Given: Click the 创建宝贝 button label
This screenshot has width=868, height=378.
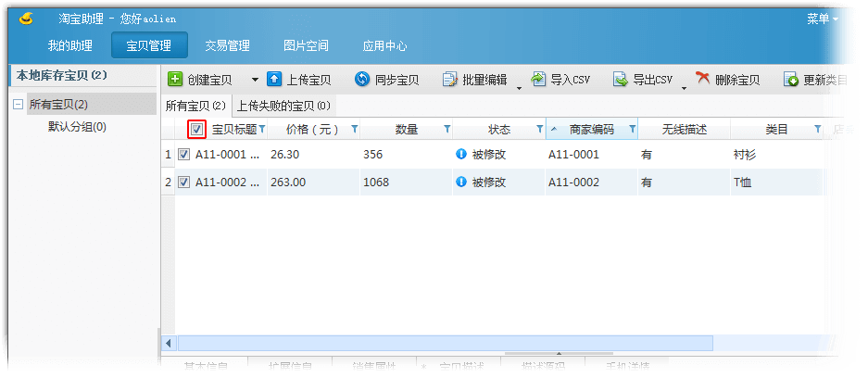Looking at the screenshot, I should 209,80.
